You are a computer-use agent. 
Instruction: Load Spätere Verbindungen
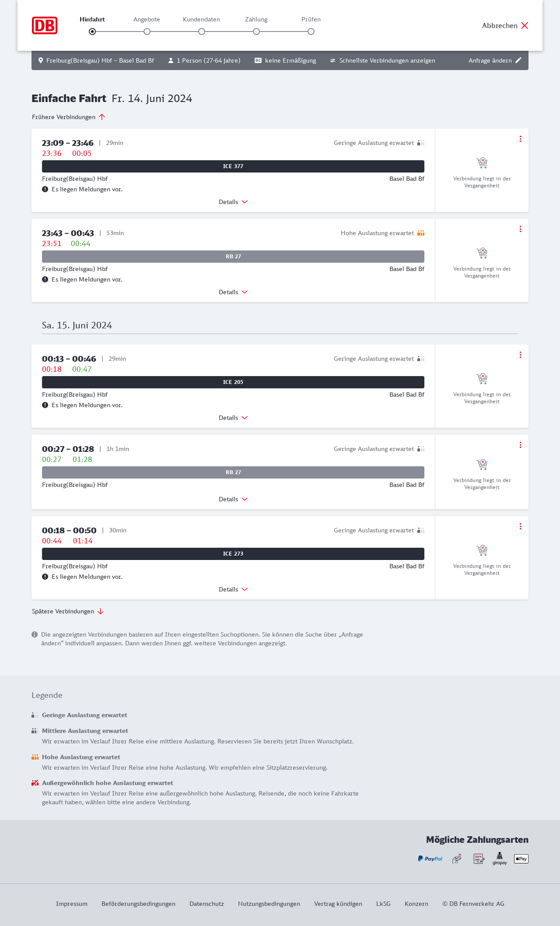pyautogui.click(x=67, y=611)
